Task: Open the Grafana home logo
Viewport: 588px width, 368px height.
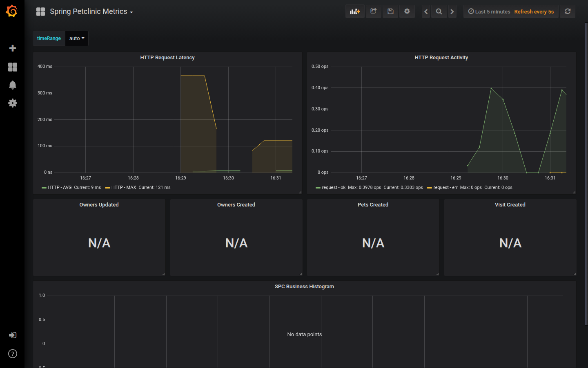Action: [12, 11]
